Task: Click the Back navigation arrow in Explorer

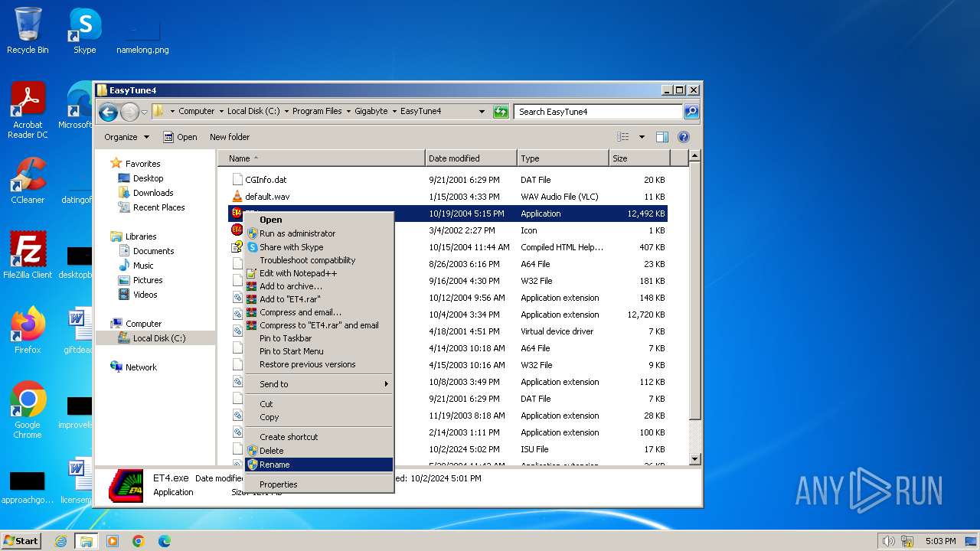Action: [x=108, y=112]
